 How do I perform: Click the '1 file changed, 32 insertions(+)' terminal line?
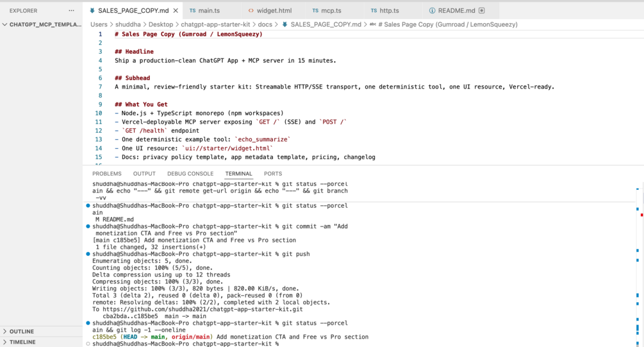[x=151, y=247]
